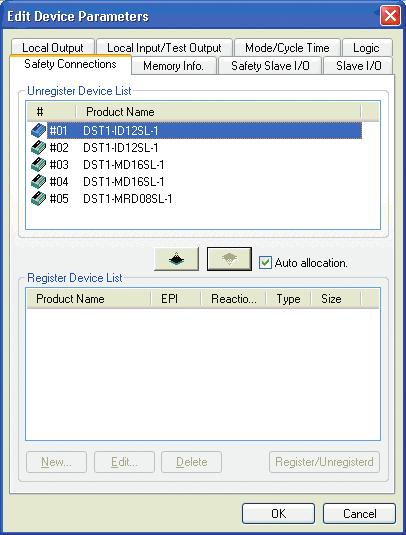Switch to the Local Output tab
406x535 pixels.
click(x=53, y=48)
